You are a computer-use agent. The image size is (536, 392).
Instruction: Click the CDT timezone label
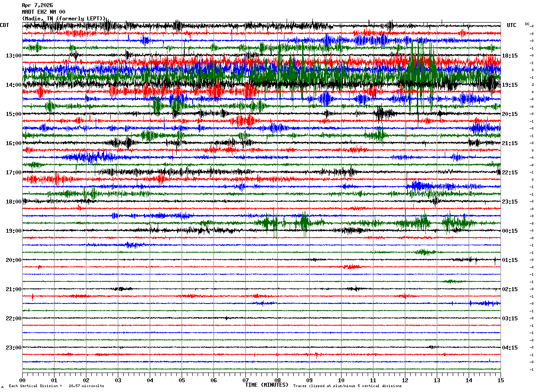tap(4, 25)
